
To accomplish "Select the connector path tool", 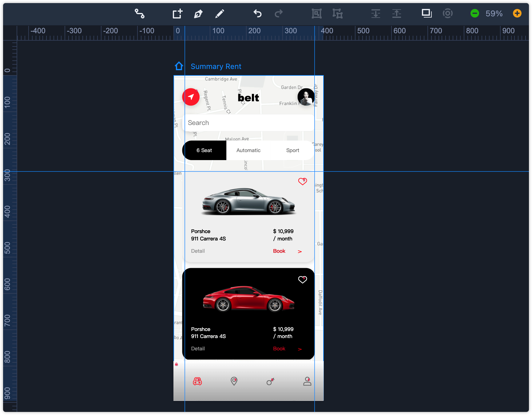I will pos(140,14).
